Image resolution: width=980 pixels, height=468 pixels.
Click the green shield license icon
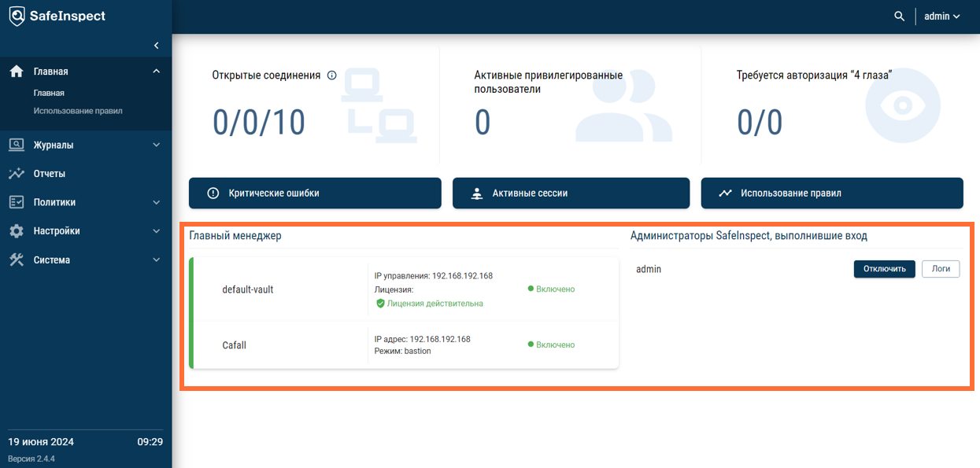[380, 303]
